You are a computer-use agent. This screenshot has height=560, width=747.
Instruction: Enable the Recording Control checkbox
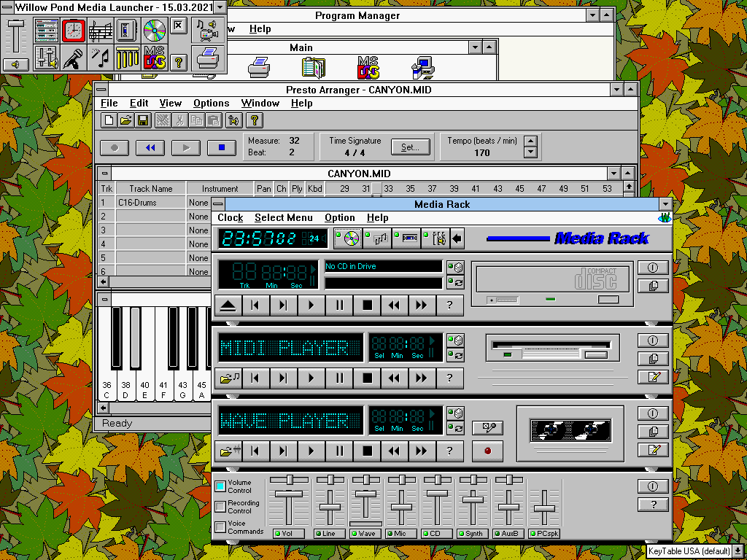(220, 507)
